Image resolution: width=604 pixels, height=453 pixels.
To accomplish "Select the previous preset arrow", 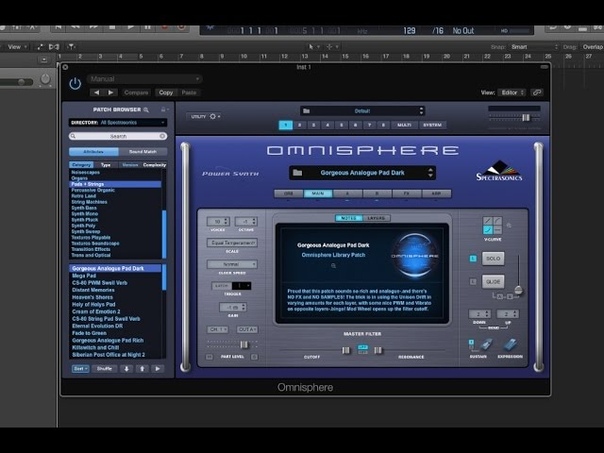I will click(97, 92).
